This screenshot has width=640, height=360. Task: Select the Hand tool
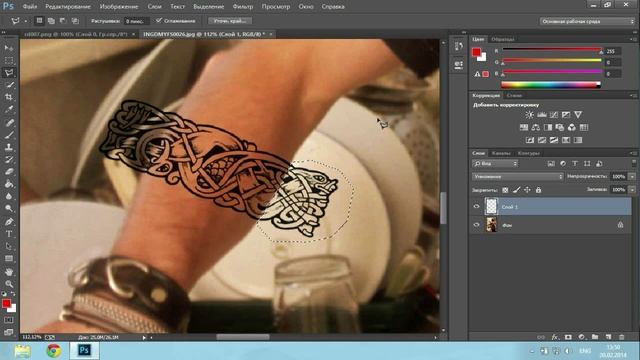pyautogui.click(x=9, y=271)
